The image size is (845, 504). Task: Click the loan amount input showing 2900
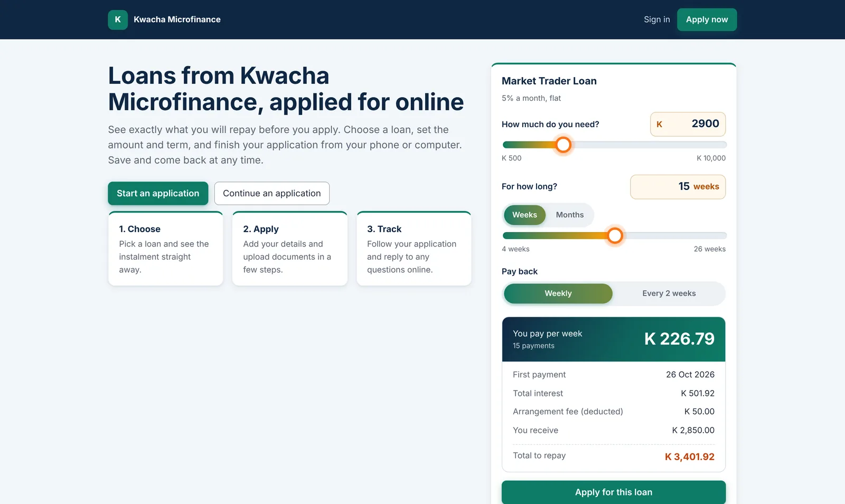688,124
